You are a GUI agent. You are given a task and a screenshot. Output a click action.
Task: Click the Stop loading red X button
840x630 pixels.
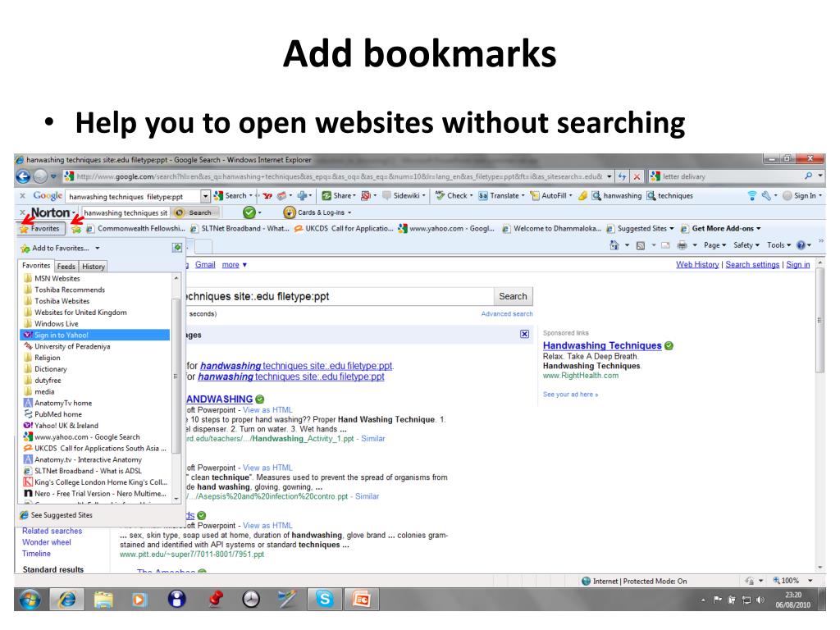(637, 176)
